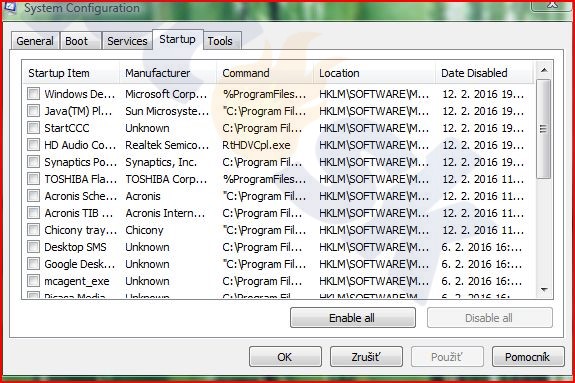This screenshot has height=383, width=575.
Task: Check the Google Desk... checkbox
Action: click(x=33, y=263)
